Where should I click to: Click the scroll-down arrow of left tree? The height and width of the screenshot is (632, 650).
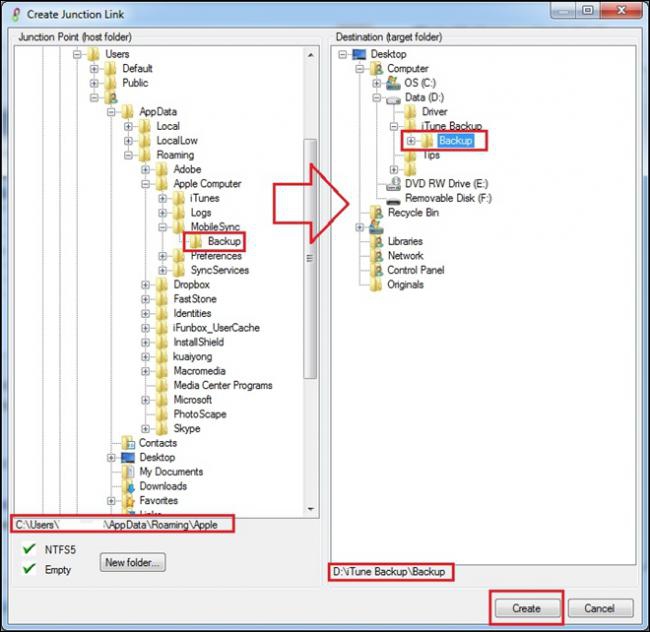click(310, 509)
